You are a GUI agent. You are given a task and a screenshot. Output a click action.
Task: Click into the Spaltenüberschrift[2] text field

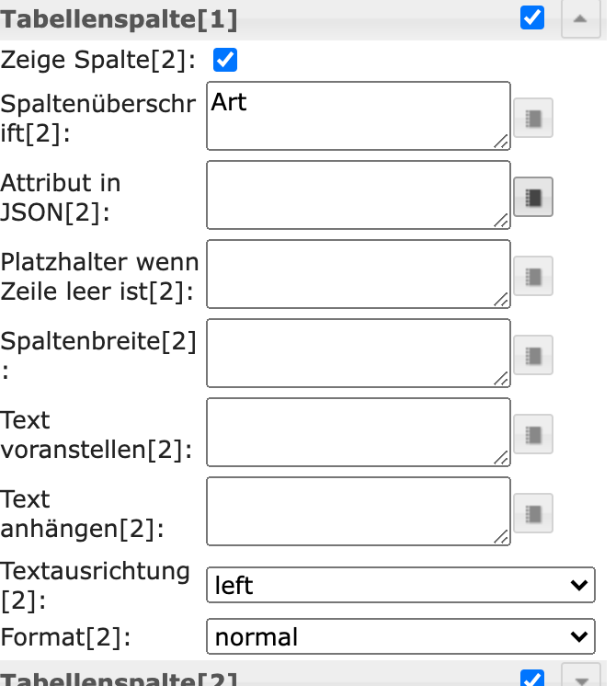pyautogui.click(x=358, y=116)
